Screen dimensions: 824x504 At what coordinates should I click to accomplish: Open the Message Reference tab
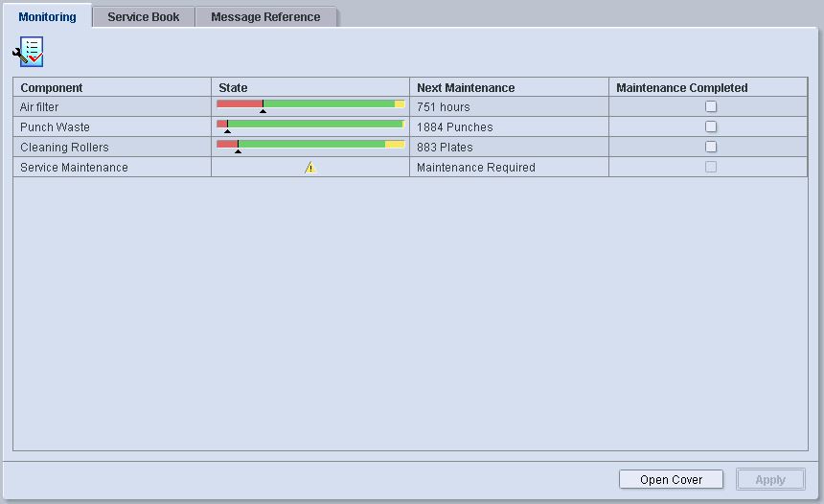pos(265,17)
